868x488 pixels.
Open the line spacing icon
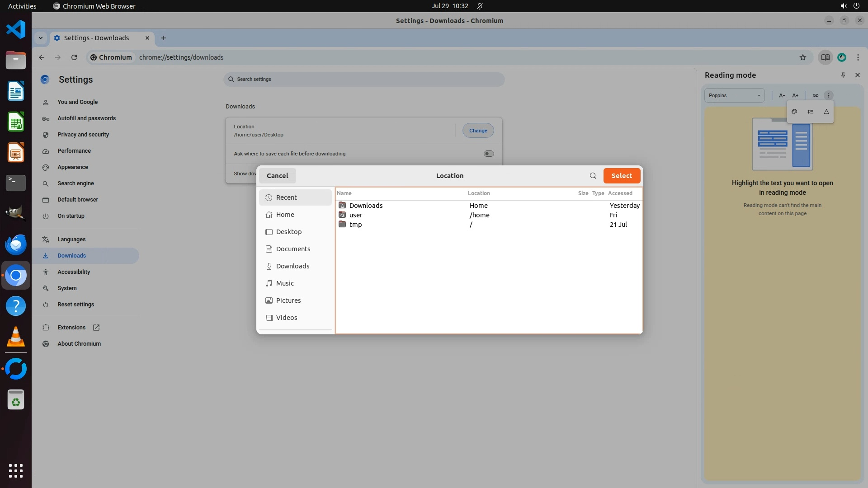pyautogui.click(x=810, y=112)
